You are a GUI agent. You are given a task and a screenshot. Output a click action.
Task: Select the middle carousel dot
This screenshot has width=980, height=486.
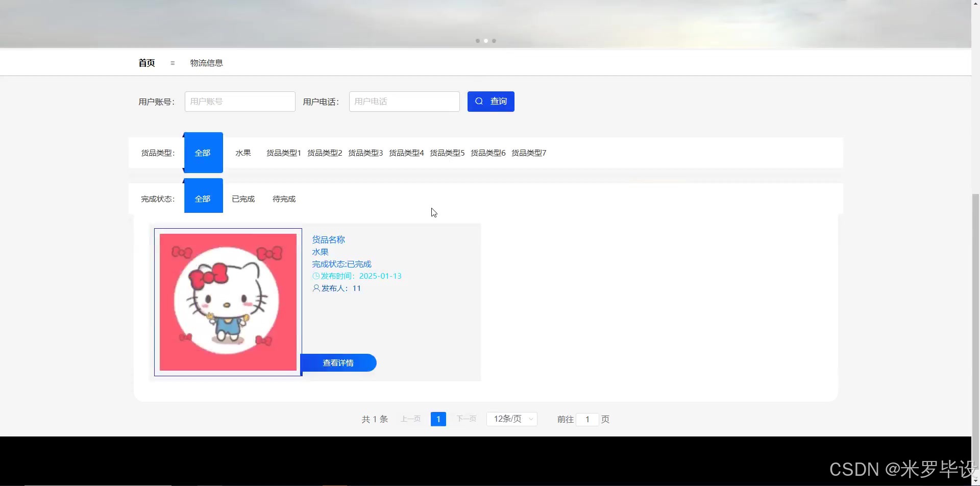[x=486, y=41]
